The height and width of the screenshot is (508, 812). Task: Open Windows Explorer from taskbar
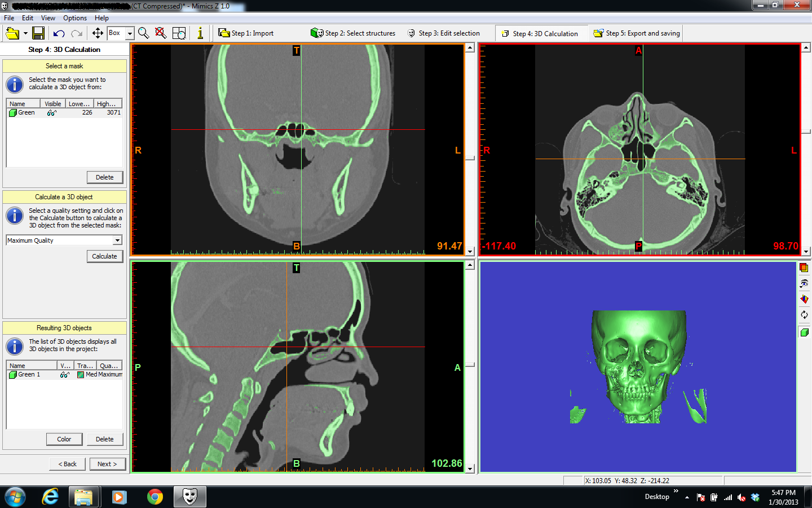coord(83,497)
